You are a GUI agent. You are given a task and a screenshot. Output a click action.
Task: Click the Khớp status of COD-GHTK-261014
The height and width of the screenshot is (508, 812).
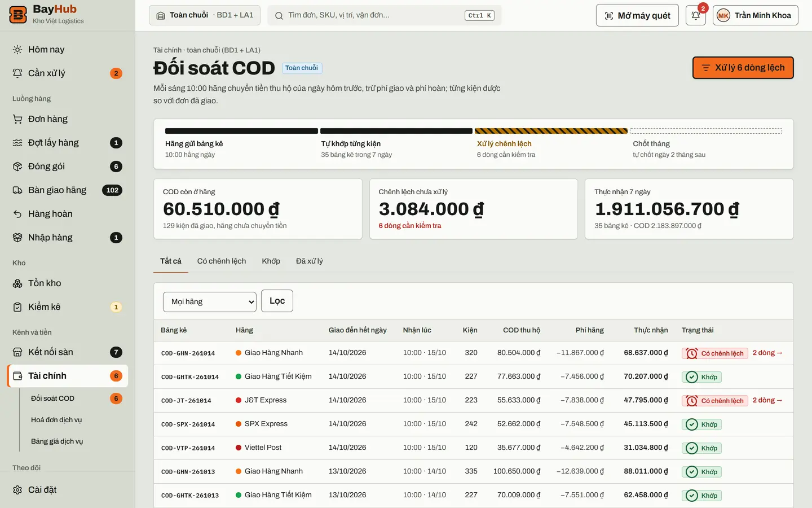pyautogui.click(x=701, y=377)
